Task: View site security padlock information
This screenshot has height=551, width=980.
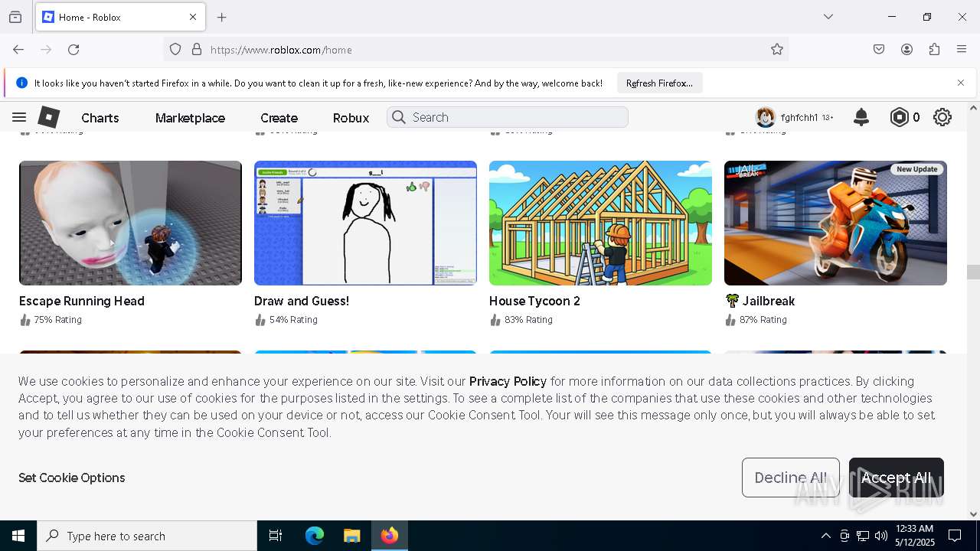Action: click(x=197, y=49)
